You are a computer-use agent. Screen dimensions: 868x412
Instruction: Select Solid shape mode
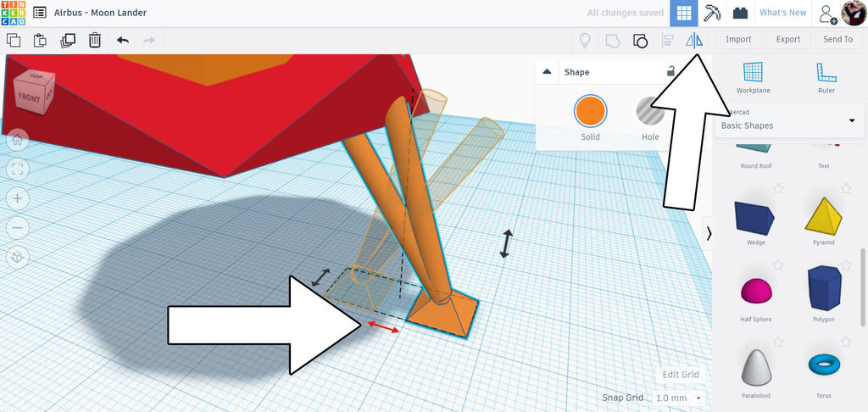pyautogui.click(x=591, y=111)
